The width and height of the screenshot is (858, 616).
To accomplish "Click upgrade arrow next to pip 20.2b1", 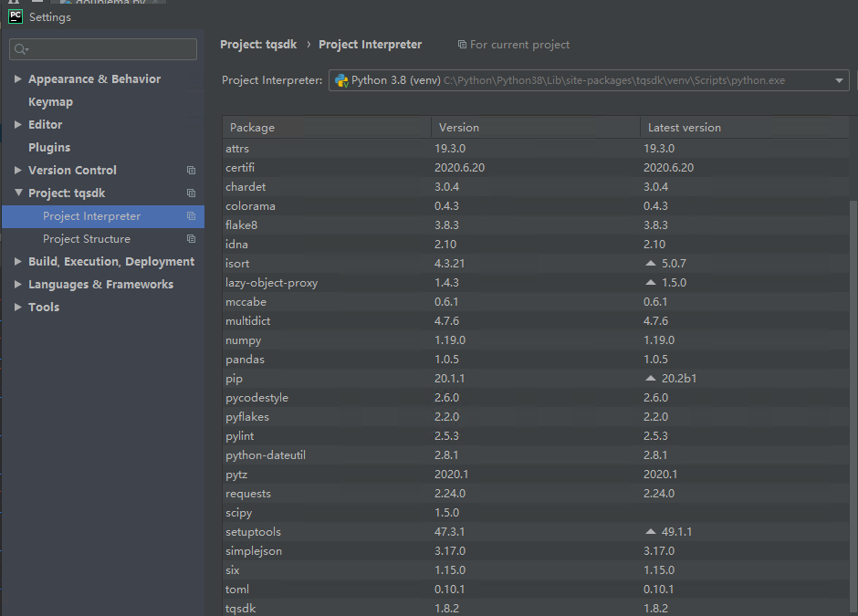I will (650, 378).
